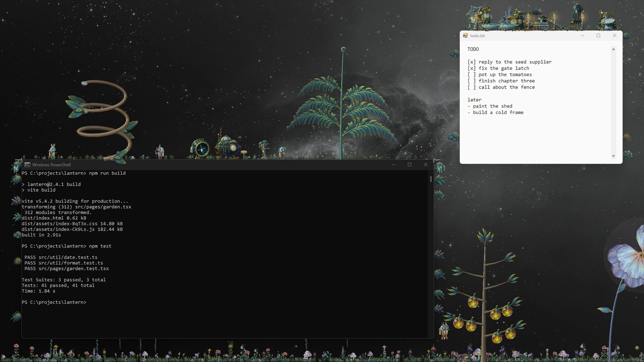Close the todo.txt window
This screenshot has height=362, width=644.
pos(614,36)
